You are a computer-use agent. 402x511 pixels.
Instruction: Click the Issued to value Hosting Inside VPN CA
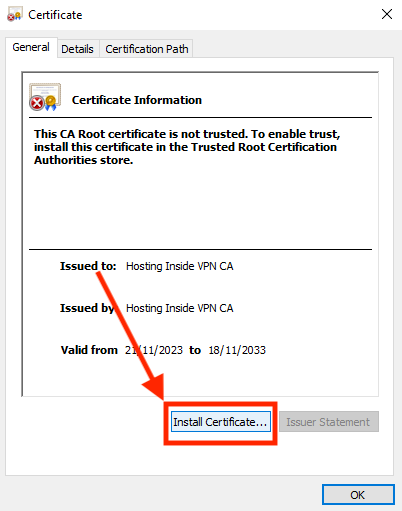pos(180,266)
